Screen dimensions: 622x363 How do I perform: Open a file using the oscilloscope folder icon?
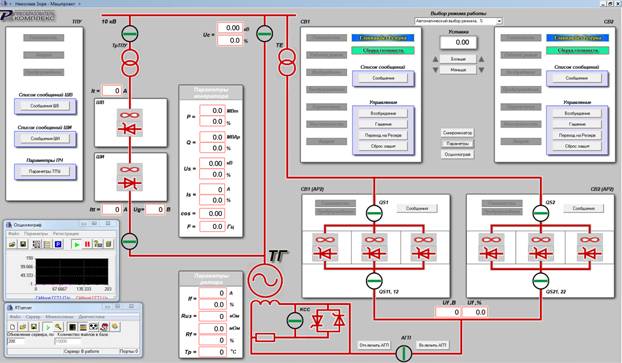point(12,244)
